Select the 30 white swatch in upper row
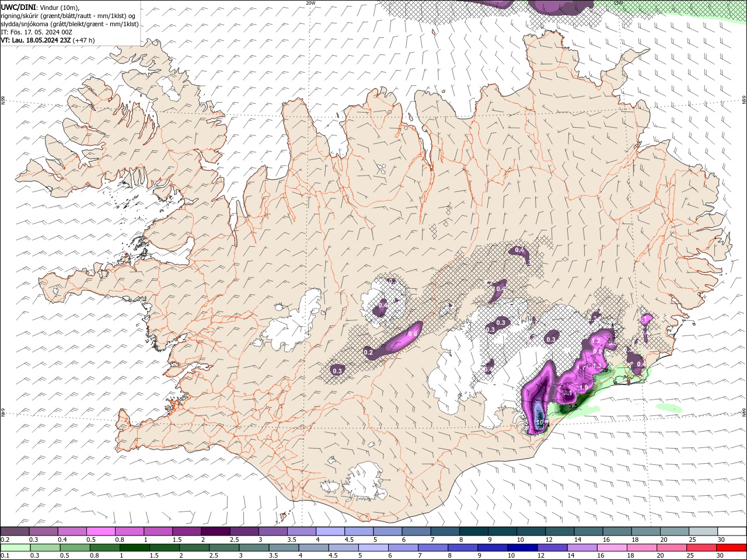Screen dimensions: 747x560 pos(731,531)
